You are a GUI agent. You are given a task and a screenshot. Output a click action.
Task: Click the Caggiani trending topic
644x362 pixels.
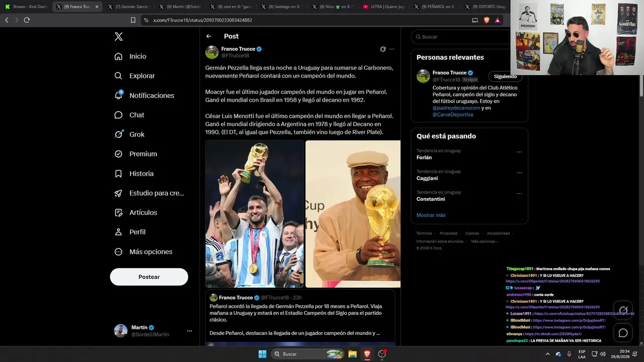pos(427,178)
